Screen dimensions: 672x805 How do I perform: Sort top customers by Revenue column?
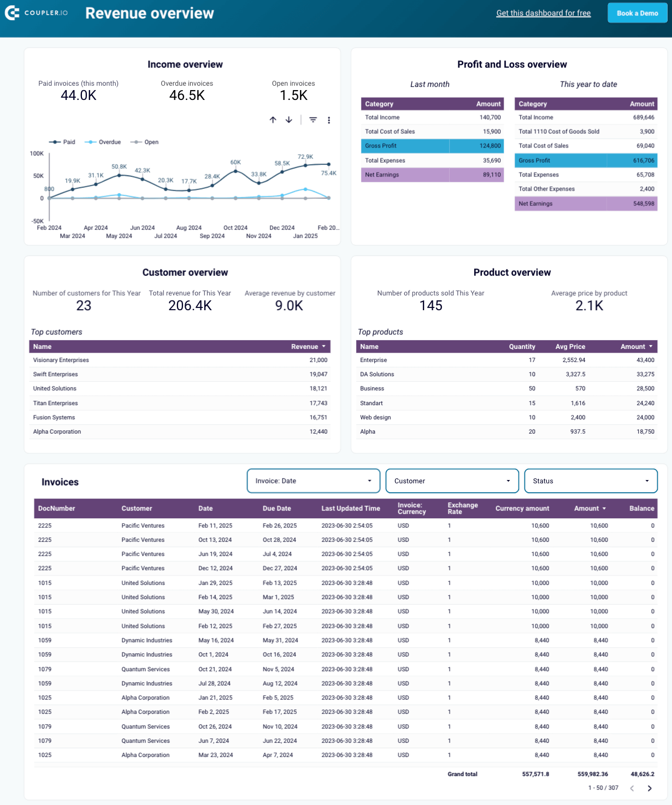(308, 347)
